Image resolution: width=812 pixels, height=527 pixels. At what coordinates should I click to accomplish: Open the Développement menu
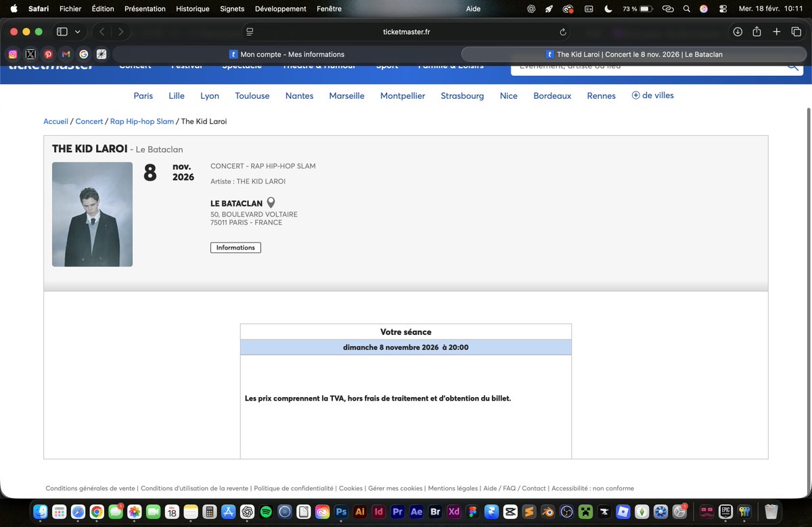click(281, 9)
